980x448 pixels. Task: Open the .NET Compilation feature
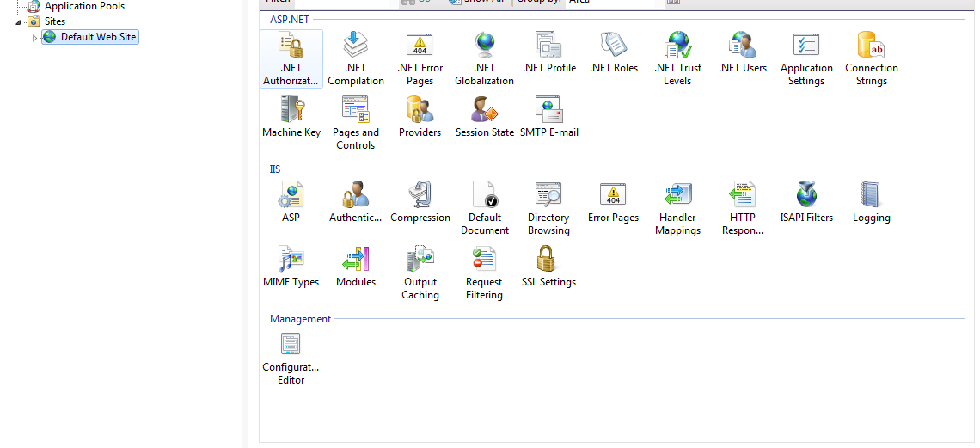pos(356,58)
